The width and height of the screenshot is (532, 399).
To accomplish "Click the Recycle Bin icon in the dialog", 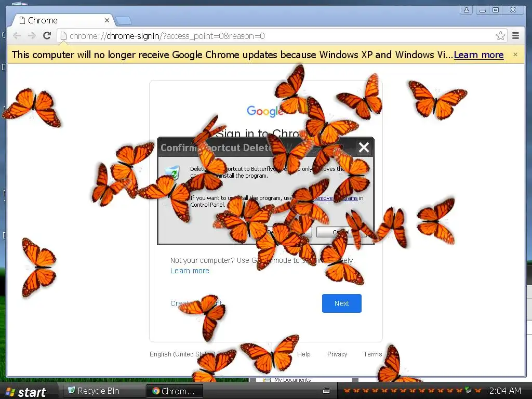I will click(x=172, y=172).
